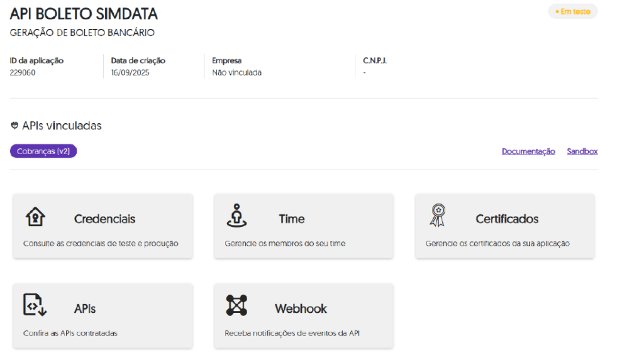This screenshot has width=644, height=360.
Task: Click 'Consulte as credenciais de teste e produção' text
Action: 101,244
